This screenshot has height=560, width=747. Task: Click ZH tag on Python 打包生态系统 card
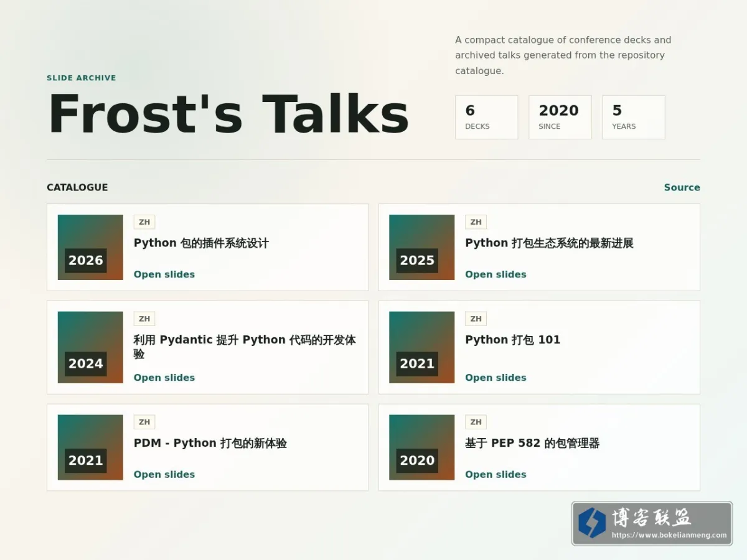coord(476,222)
